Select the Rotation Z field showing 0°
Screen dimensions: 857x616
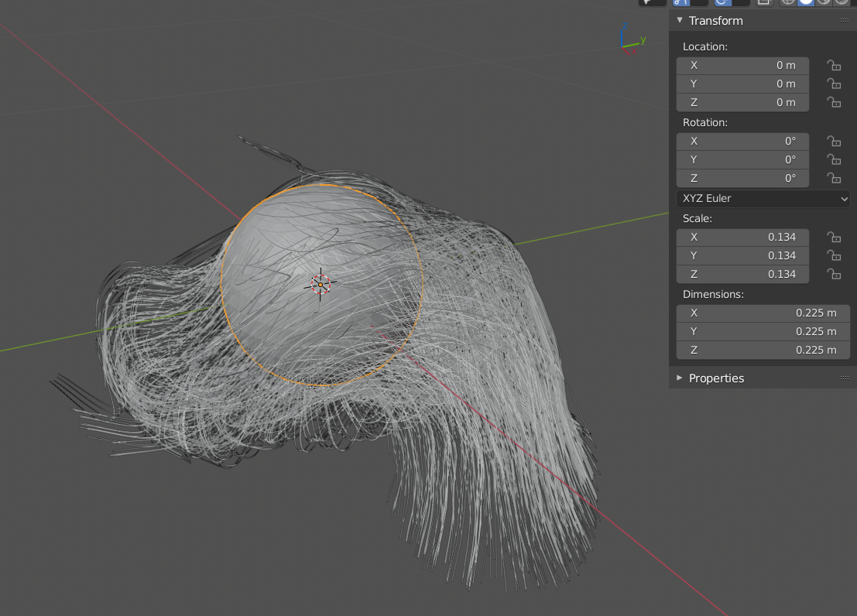[x=742, y=178]
